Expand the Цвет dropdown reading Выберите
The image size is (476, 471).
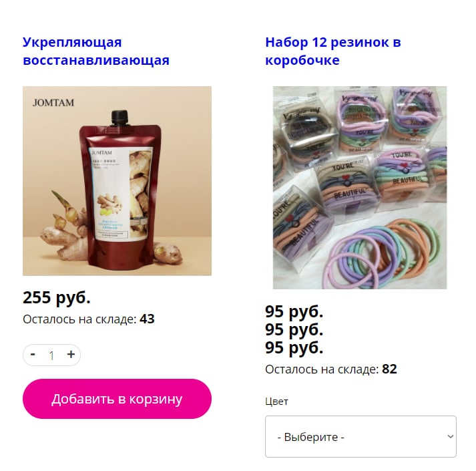coord(361,437)
